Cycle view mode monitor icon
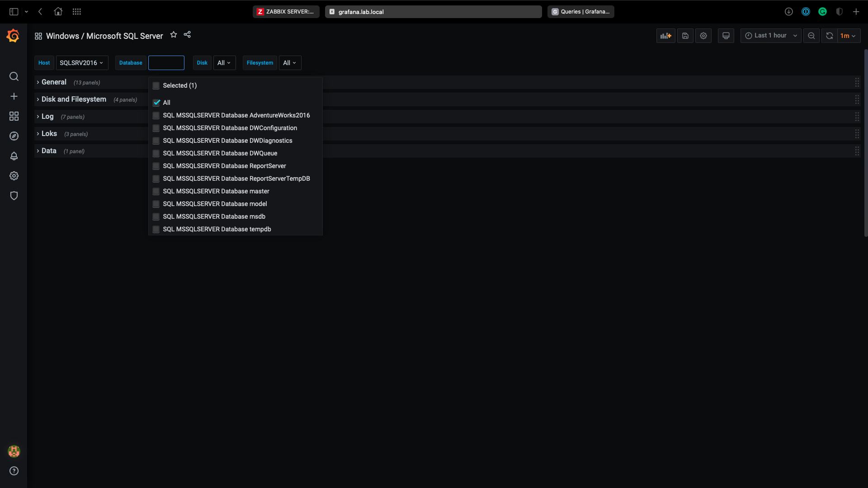Screen dimensions: 868x488 [726, 36]
